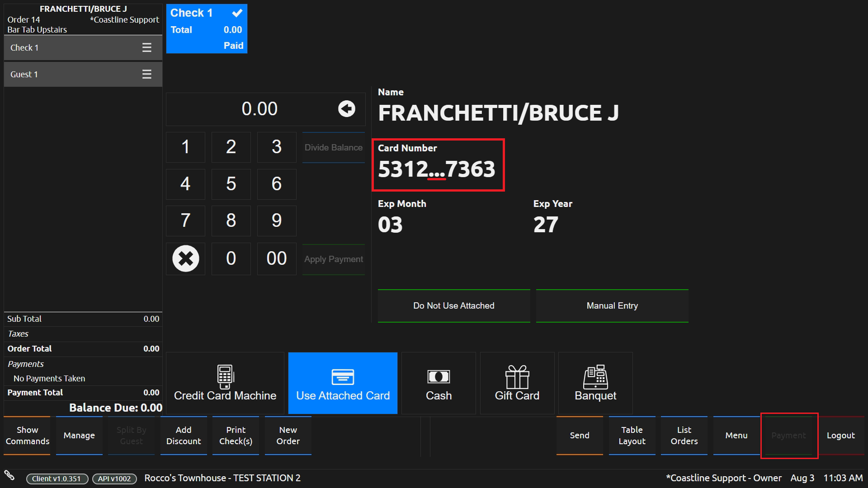Select the blue Check 1 Paid tile
868x488 pixels.
pos(207,29)
